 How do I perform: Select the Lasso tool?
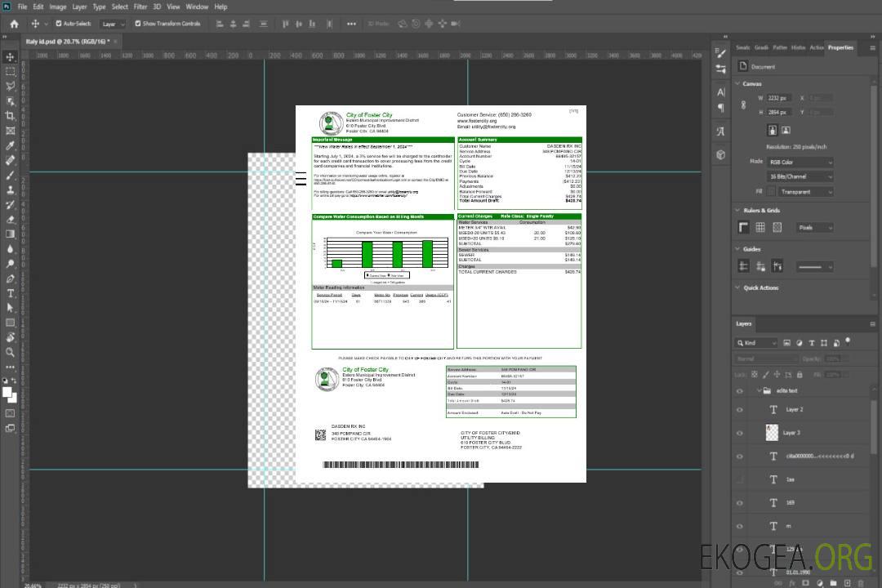(11, 86)
